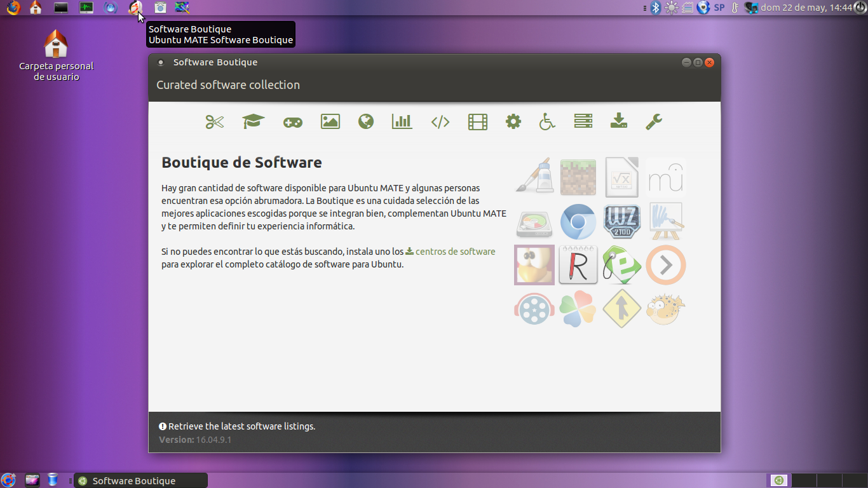
Task: Click the MuseScore 'mu' app thumbnail
Action: [x=666, y=176]
